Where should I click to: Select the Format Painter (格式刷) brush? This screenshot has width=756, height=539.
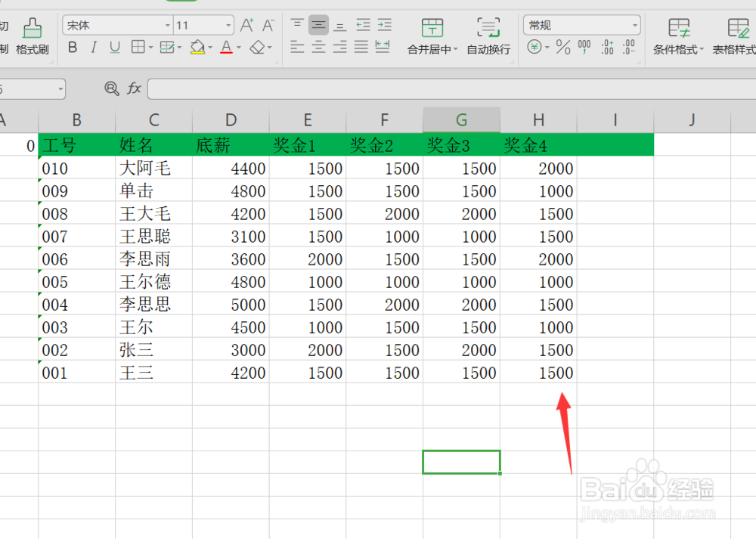(33, 36)
